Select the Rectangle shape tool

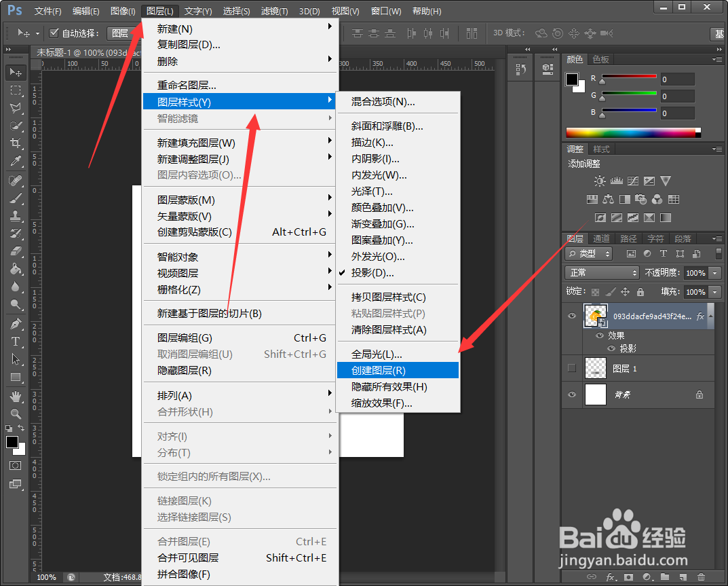pyautogui.click(x=16, y=376)
